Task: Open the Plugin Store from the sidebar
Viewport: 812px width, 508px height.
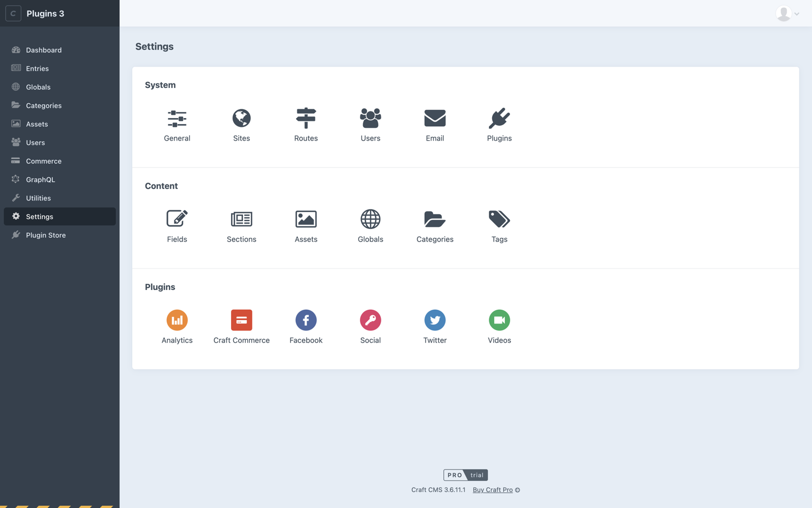Action: 46,235
